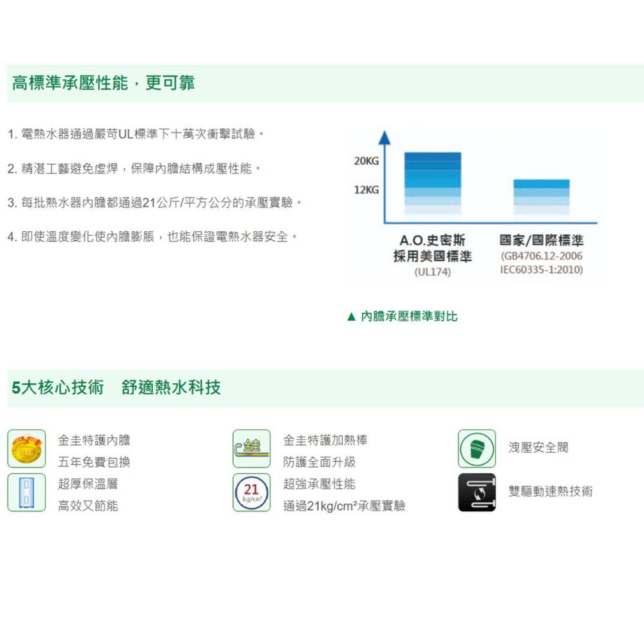644x644 pixels.
Task: Click the 通過21kg/cm²承壓實驗 description
Action: pos(343,506)
